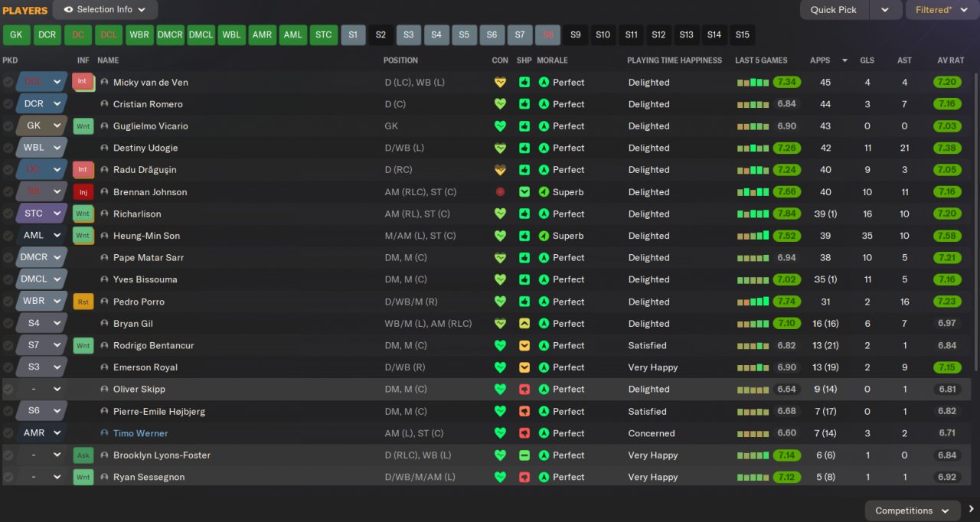Click the Wnt icon for Richarlison
Viewport: 980px width, 522px height.
point(83,214)
